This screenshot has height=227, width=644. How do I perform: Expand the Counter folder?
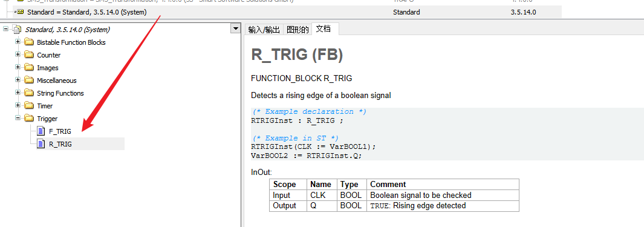(18, 54)
